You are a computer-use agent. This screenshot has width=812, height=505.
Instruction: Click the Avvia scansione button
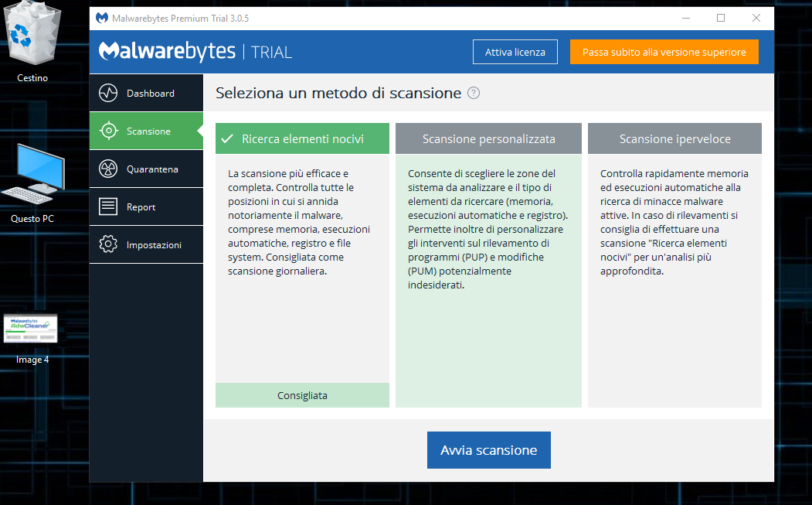(489, 450)
